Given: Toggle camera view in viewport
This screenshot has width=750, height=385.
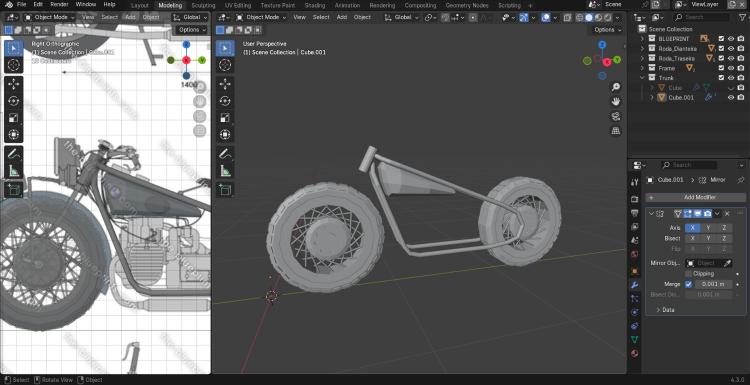Looking at the screenshot, I should coord(616,116).
